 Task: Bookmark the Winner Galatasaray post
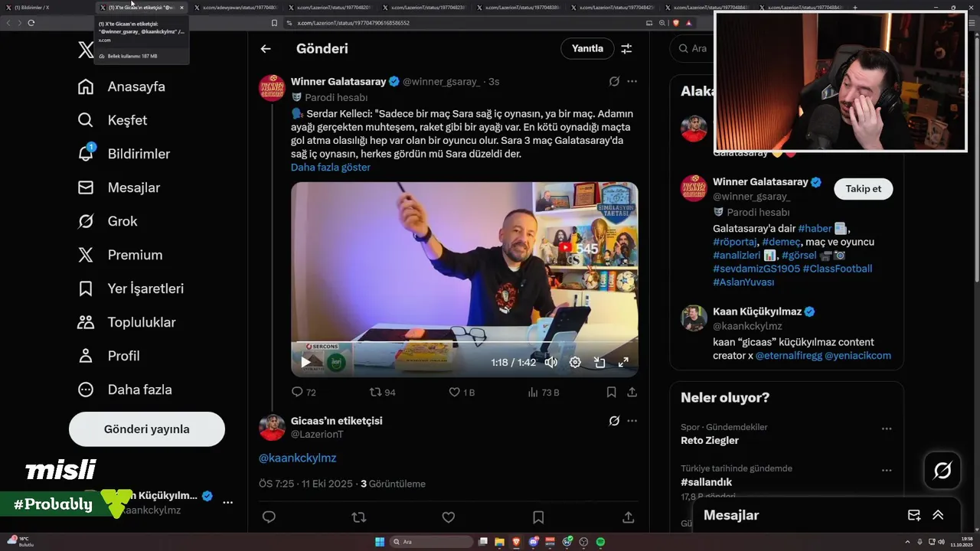click(611, 392)
